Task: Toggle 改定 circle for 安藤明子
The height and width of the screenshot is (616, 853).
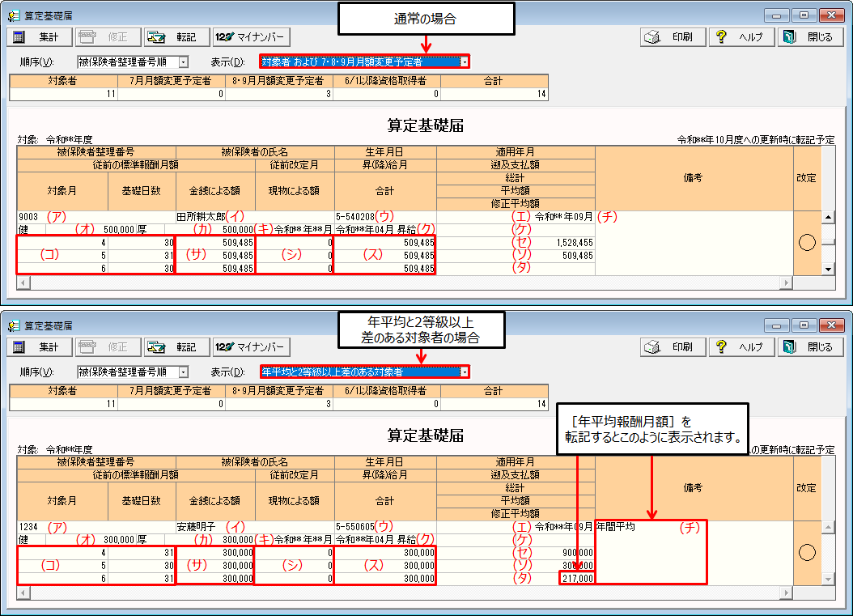Action: [806, 553]
